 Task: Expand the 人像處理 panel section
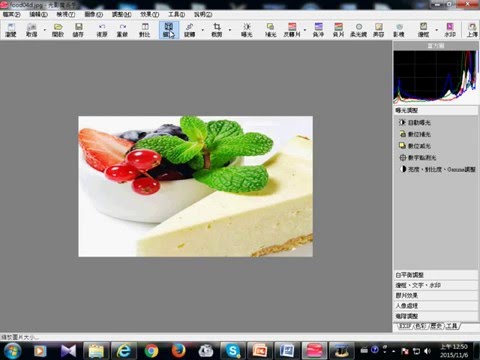coord(436,306)
